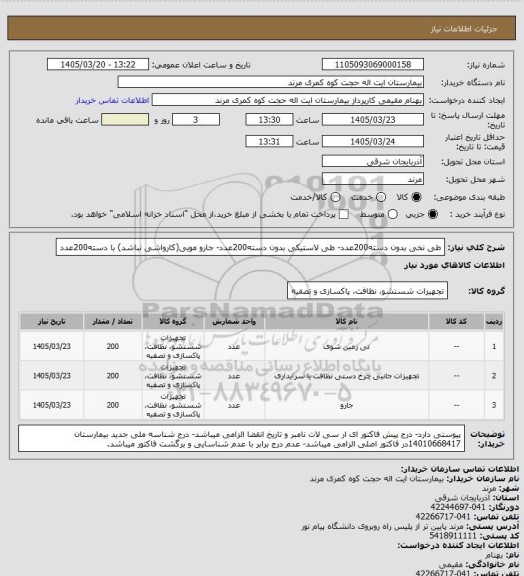
Task: Click the quantity 200 in row 1
Action: pos(112,346)
